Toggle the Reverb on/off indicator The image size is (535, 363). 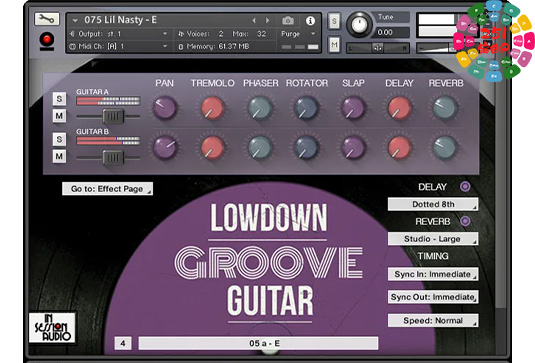(x=465, y=221)
